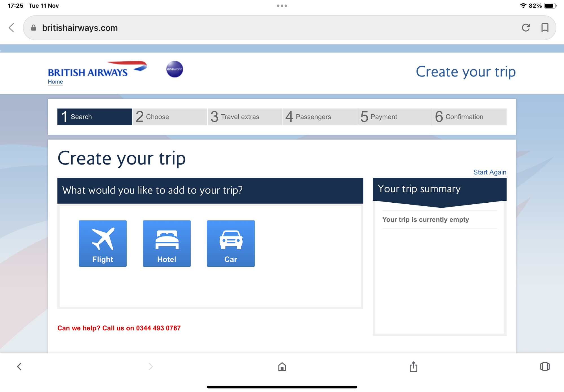
Task: Open the Search step tab
Action: (95, 117)
